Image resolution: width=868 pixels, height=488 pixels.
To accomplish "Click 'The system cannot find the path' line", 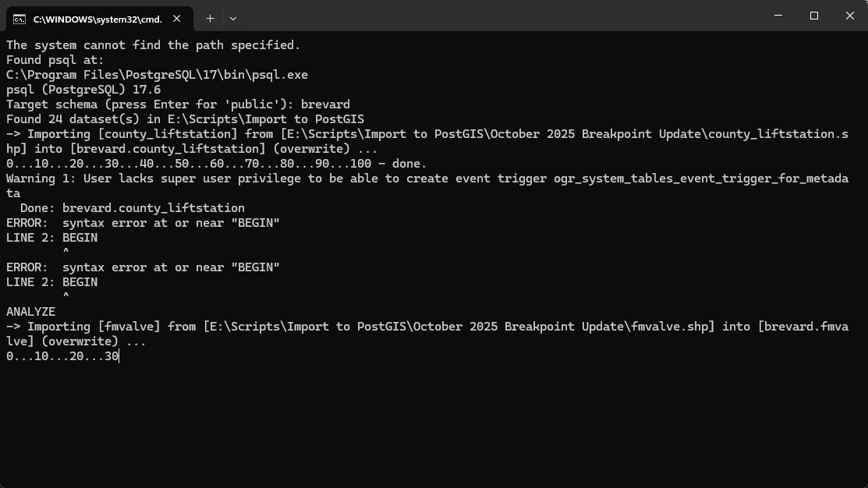I will (x=153, y=45).
